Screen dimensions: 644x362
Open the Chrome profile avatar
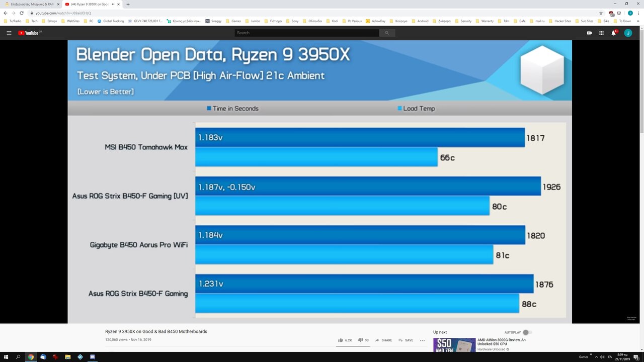[x=630, y=13]
